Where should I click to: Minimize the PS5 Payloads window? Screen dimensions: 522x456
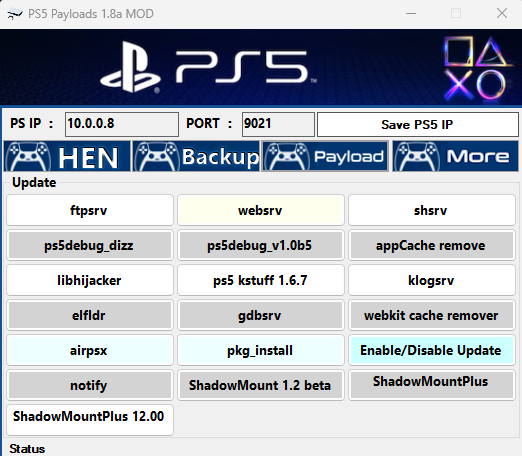coord(411,14)
